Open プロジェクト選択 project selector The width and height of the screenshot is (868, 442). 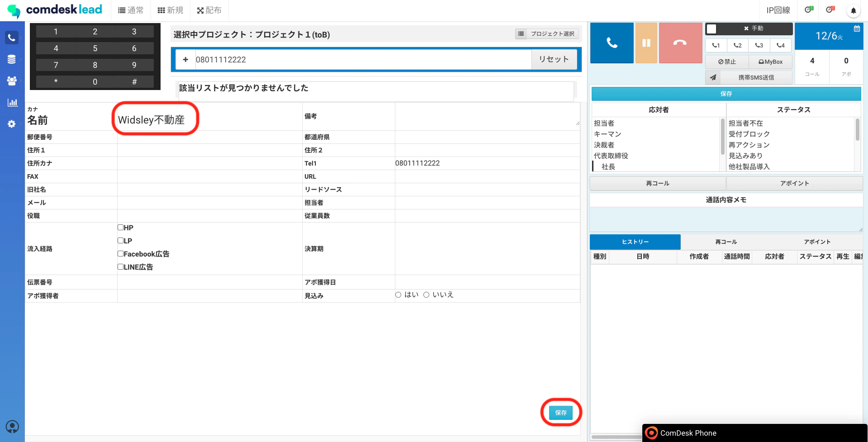pyautogui.click(x=547, y=34)
